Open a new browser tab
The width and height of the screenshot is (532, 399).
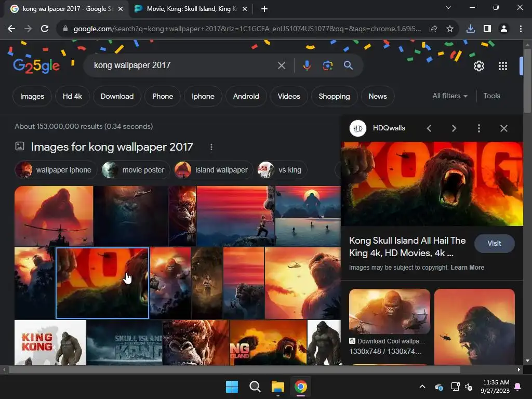tap(264, 9)
